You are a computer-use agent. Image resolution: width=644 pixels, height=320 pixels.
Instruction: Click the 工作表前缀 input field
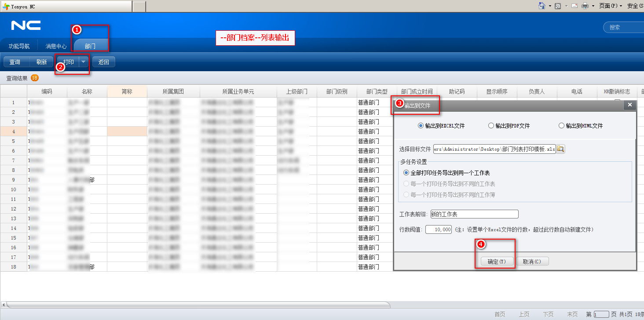474,214
